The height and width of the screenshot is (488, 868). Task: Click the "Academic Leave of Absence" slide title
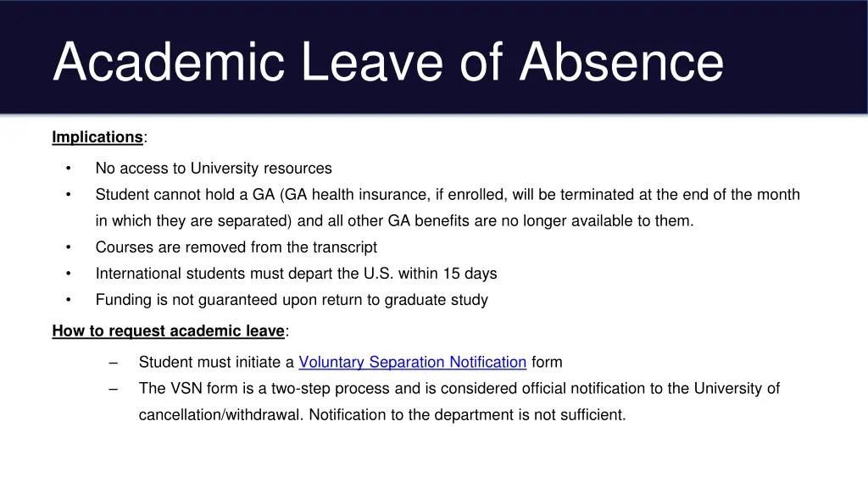pos(388,63)
